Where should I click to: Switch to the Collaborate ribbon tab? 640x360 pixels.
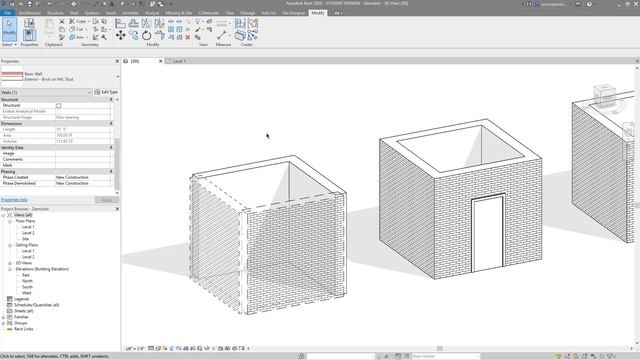click(x=209, y=13)
